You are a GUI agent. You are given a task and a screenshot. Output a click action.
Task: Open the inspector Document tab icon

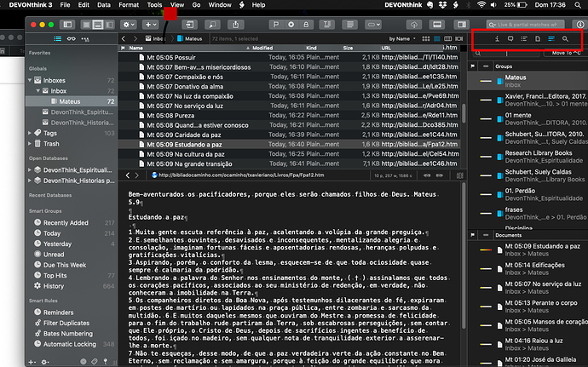click(538, 38)
